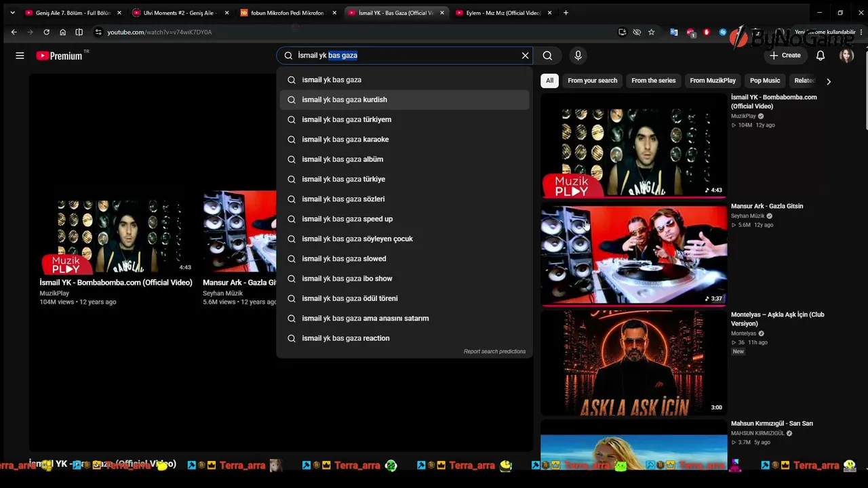Close the Geniş Aile 7. Bölüm tab
868x488 pixels.
click(x=119, y=13)
